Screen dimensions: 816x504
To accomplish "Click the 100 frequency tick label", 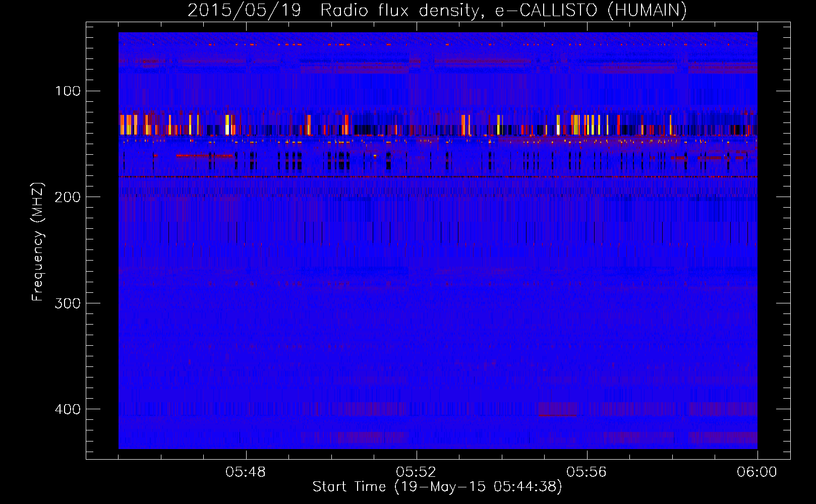I will click(68, 91).
